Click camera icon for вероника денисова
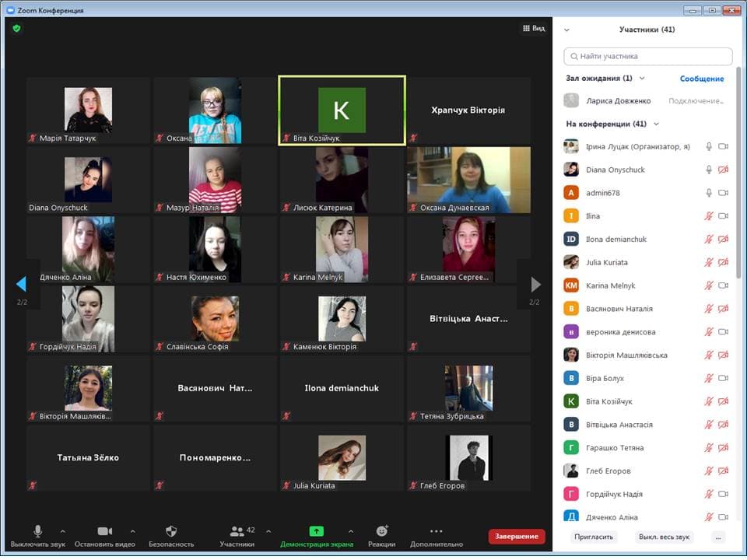The height and width of the screenshot is (560, 747). click(x=723, y=332)
